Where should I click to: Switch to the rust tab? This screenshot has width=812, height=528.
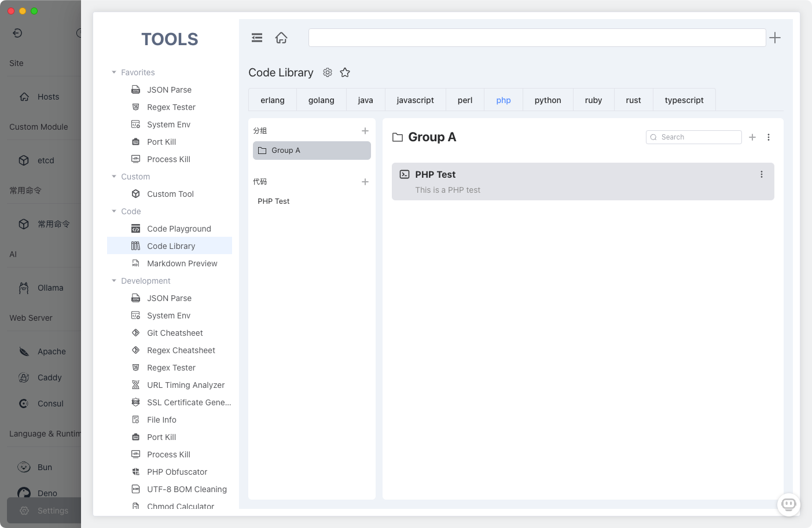(x=633, y=100)
